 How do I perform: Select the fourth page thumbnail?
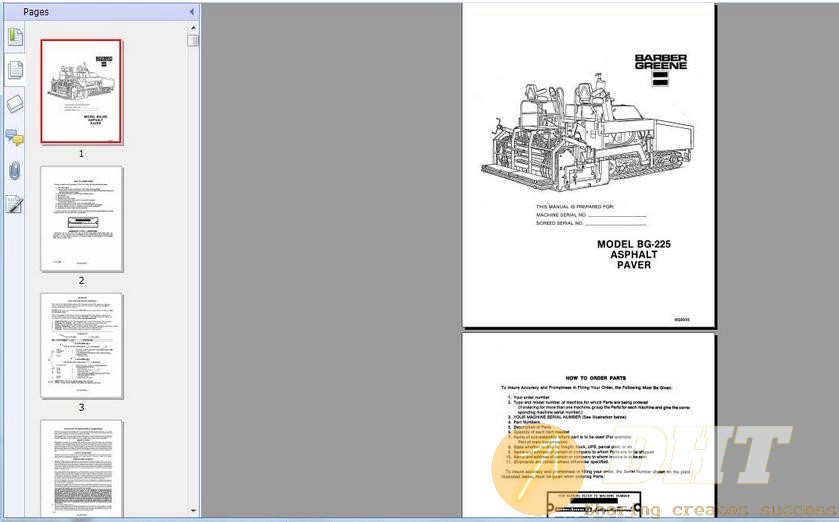click(81, 468)
